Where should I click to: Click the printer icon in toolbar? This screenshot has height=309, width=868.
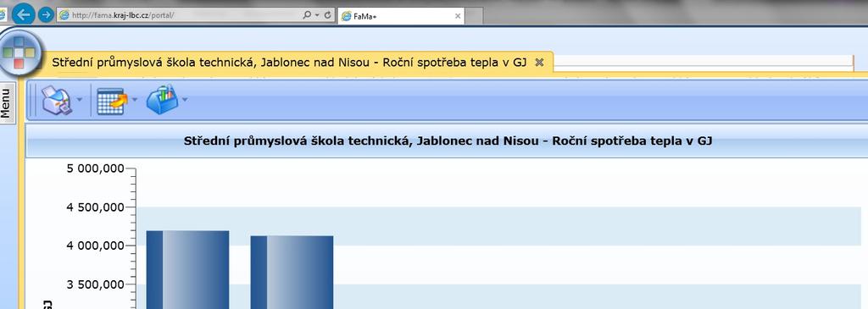coord(57,100)
